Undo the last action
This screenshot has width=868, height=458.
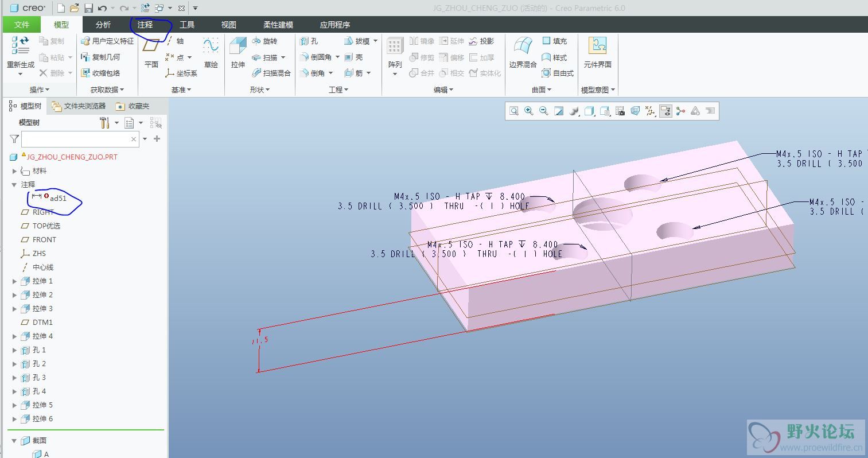click(x=102, y=8)
